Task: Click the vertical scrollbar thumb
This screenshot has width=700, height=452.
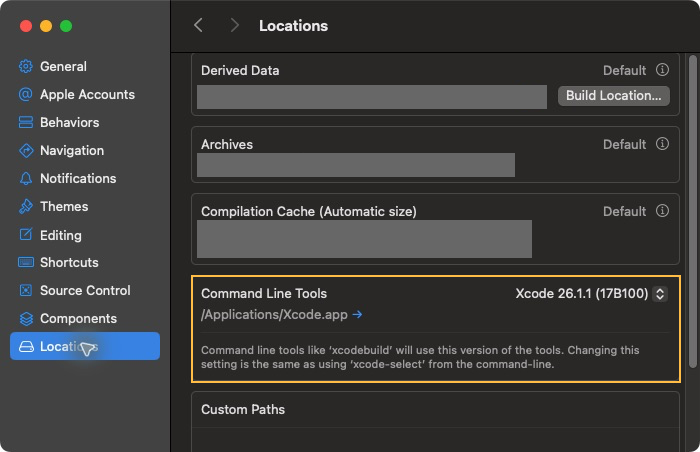Action: tap(692, 211)
